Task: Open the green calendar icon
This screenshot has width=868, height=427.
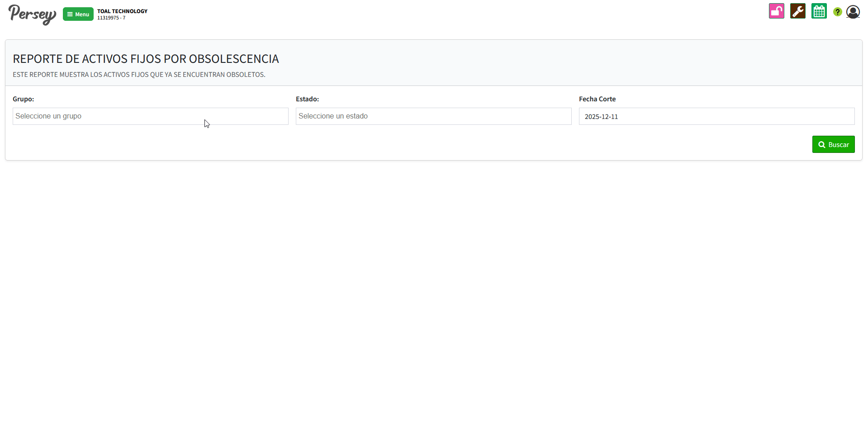Action: tap(819, 11)
